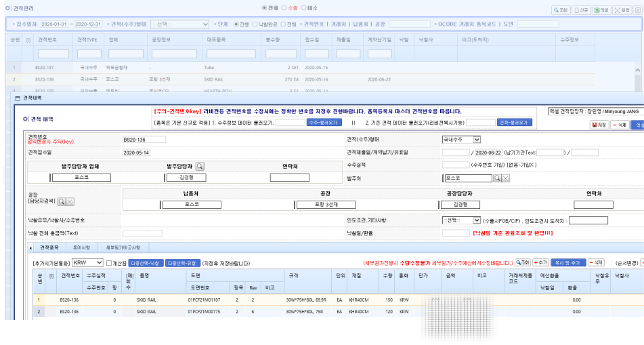Click list row BS20-137 Tube
Image resolution: width=644 pixels, height=345 pixels.
(x=300, y=67)
